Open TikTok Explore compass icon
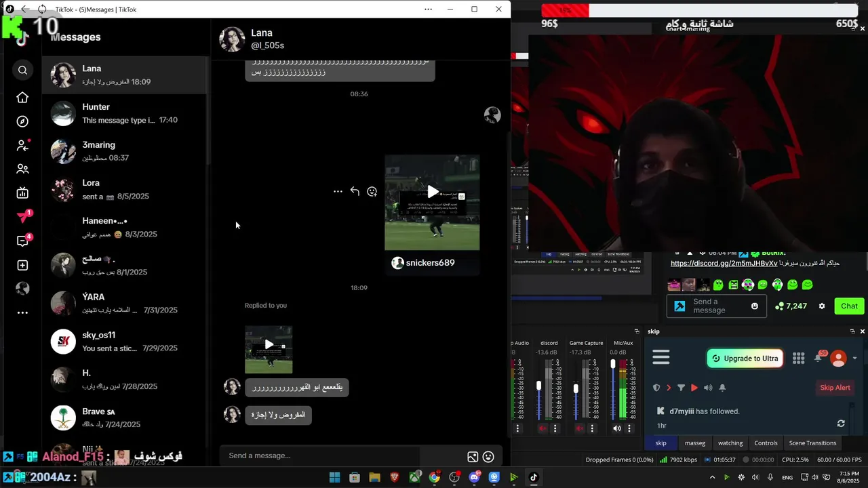This screenshot has height=488, width=868. (x=22, y=121)
